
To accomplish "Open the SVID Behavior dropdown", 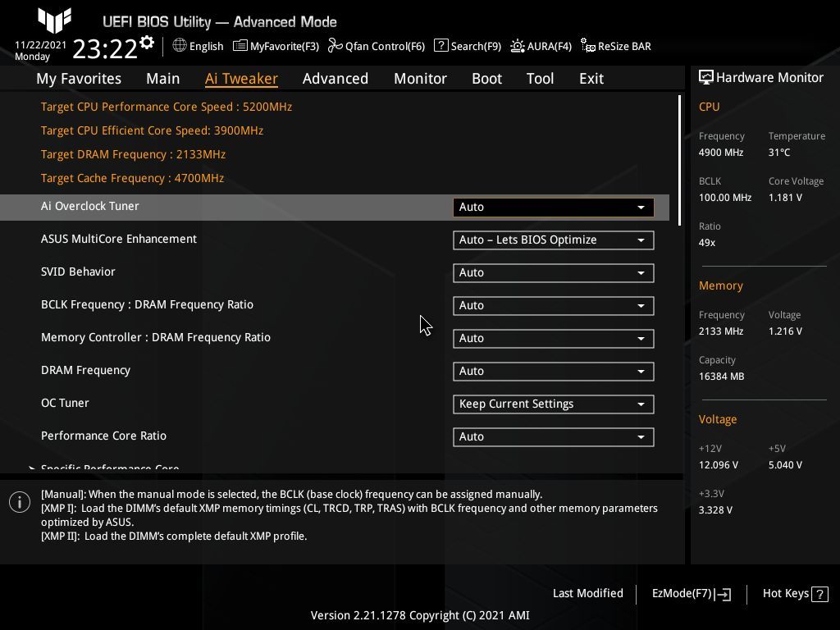I will pos(554,272).
